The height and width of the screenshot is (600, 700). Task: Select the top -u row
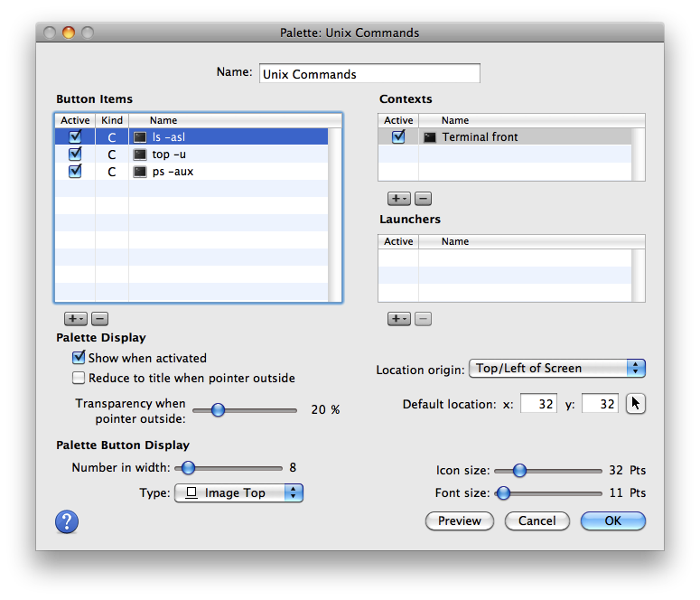click(191, 155)
